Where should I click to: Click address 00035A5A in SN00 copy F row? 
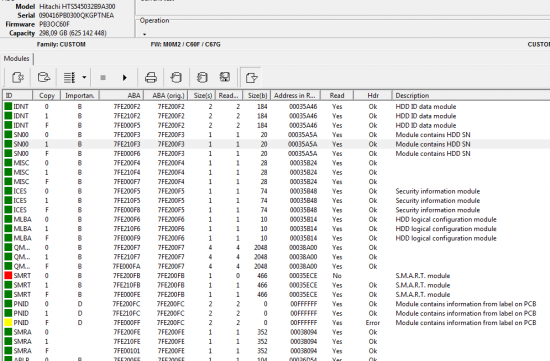tap(303, 154)
